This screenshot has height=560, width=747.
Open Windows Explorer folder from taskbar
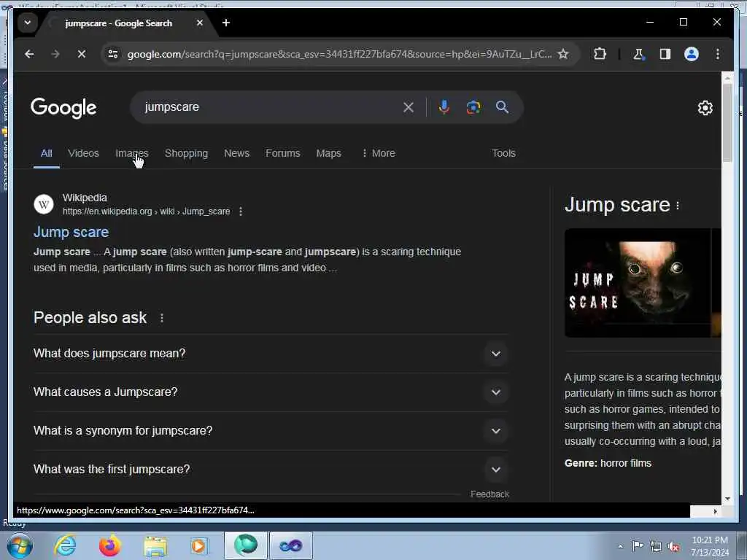155,546
